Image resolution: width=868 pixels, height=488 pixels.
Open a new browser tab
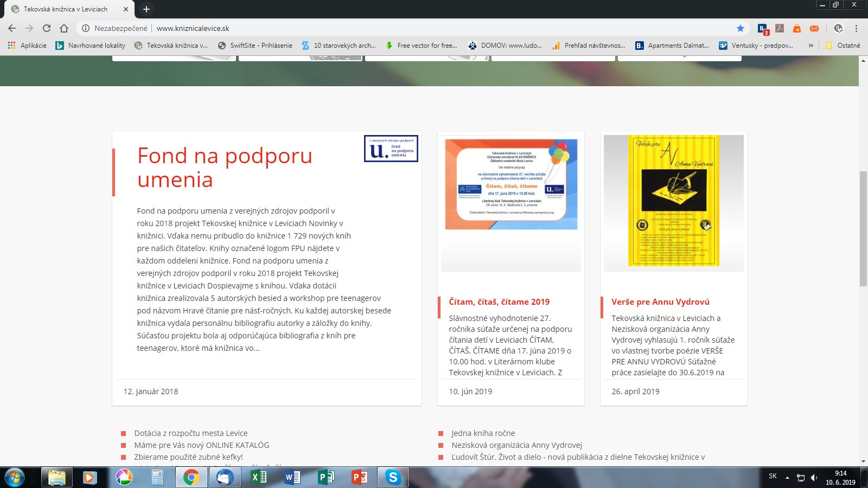[146, 9]
